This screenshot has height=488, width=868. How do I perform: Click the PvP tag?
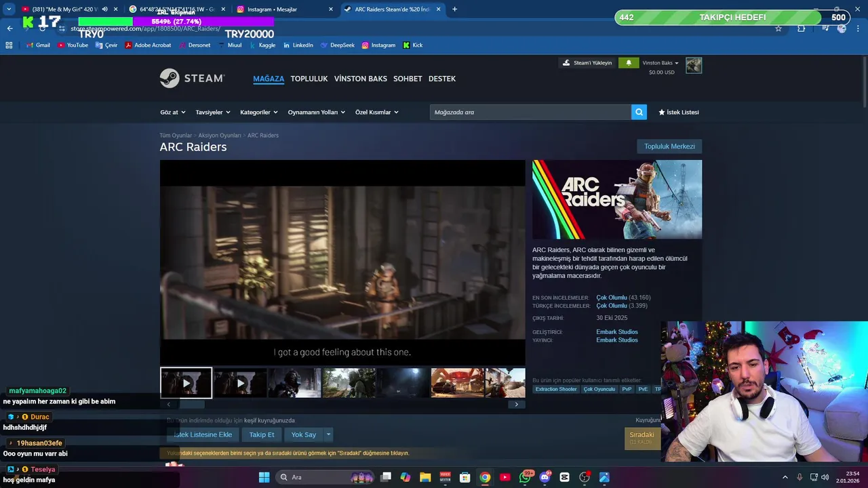click(x=627, y=389)
